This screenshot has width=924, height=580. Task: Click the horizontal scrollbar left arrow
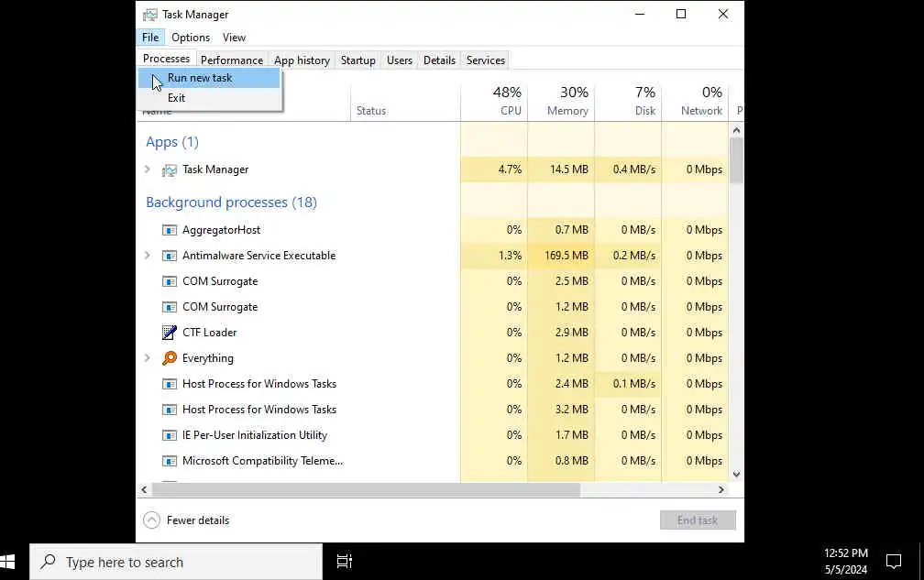144,490
